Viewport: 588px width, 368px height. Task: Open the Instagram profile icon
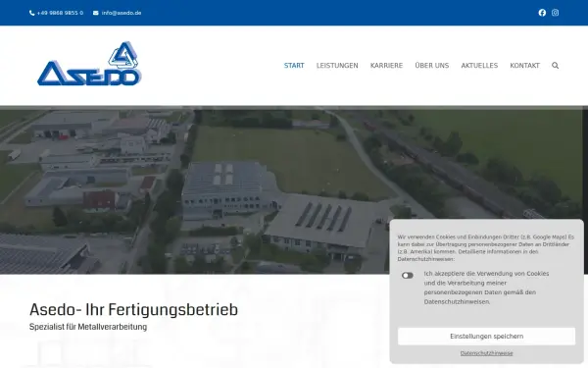click(x=555, y=13)
